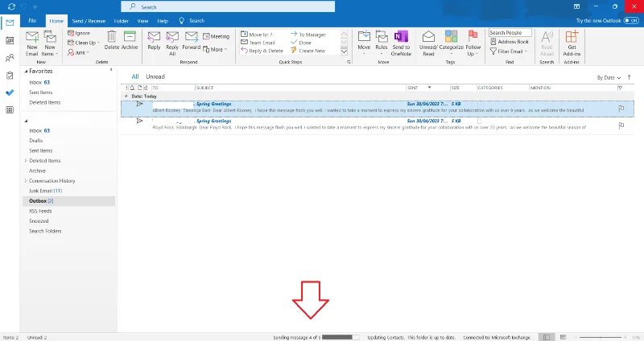The image size is (644, 341).
Task: Click the top Search box
Action: coord(228,7)
